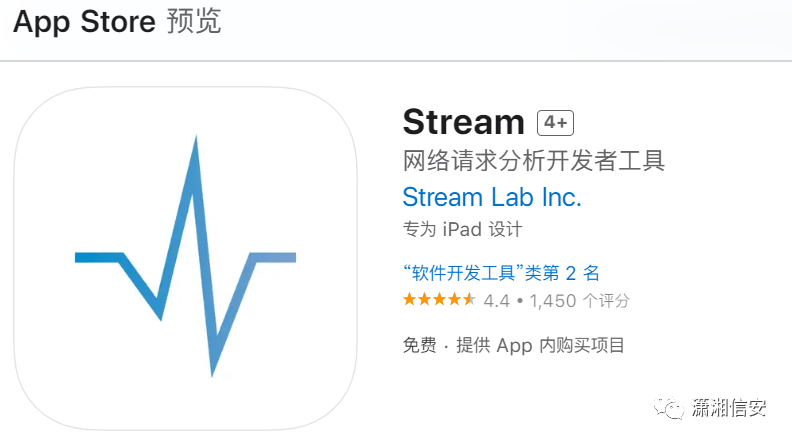792x442 pixels.
Task: Click the first orange star
Action: point(410,300)
